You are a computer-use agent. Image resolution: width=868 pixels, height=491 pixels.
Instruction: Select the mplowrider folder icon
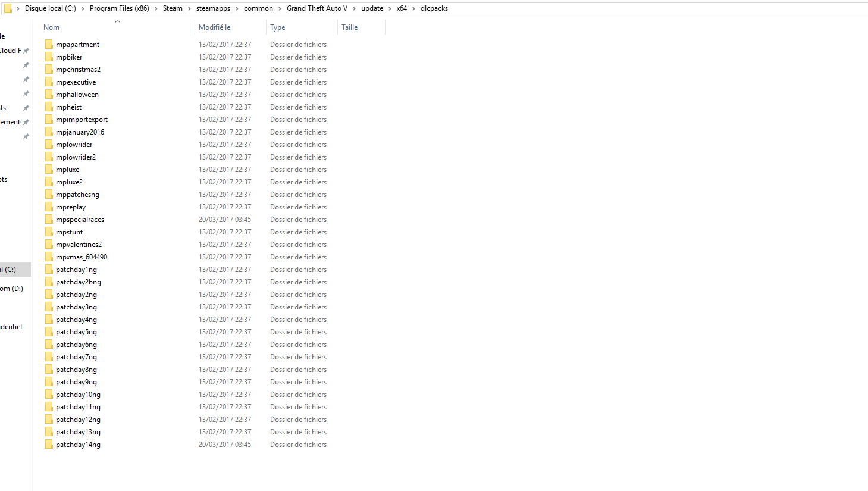pyautogui.click(x=49, y=144)
